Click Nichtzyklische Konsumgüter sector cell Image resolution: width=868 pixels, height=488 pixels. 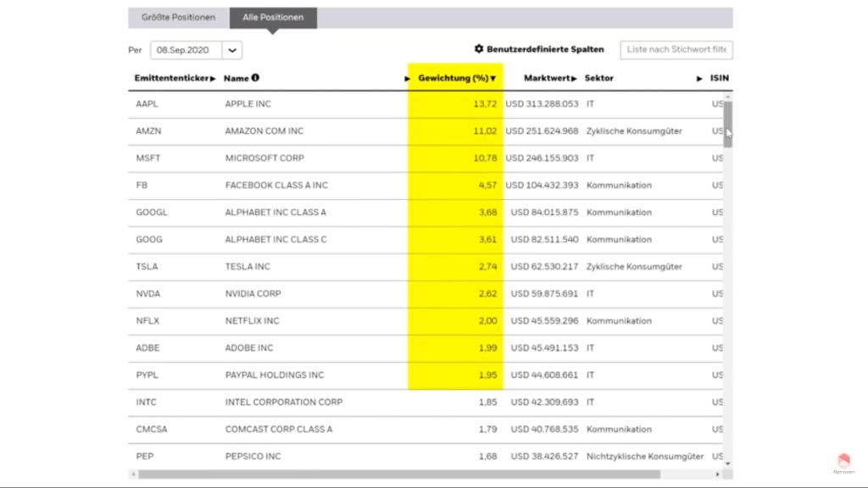(x=645, y=457)
